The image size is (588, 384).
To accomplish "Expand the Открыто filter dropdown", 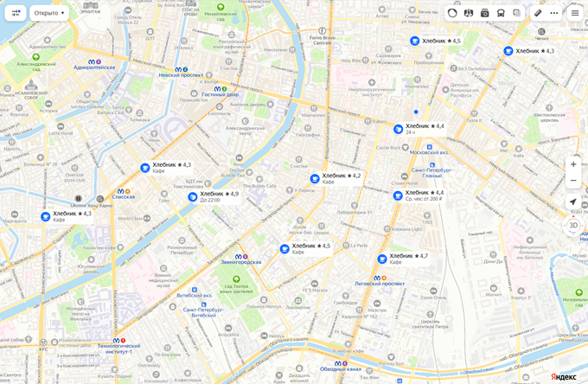I will (49, 13).
